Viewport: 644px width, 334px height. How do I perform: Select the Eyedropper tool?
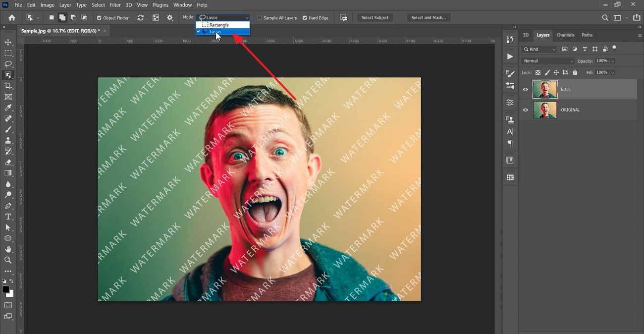click(x=8, y=108)
